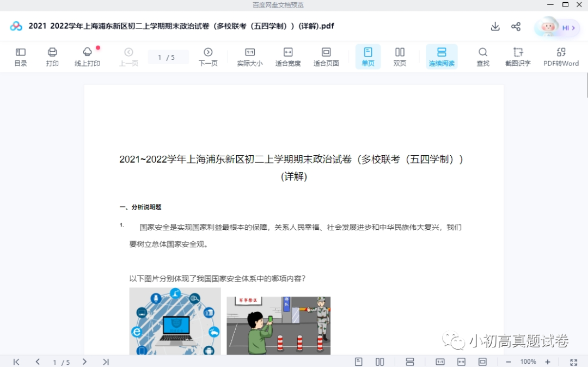This screenshot has width=588, height=367.
Task: Click the text 以下图片分别体现了我国国家安全体系
Action: point(217,279)
